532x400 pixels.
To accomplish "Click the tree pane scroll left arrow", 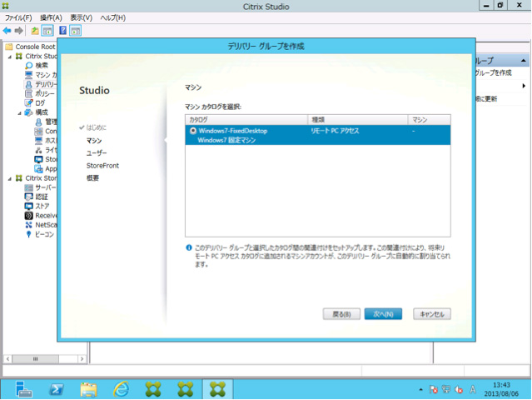I will pyautogui.click(x=7, y=359).
